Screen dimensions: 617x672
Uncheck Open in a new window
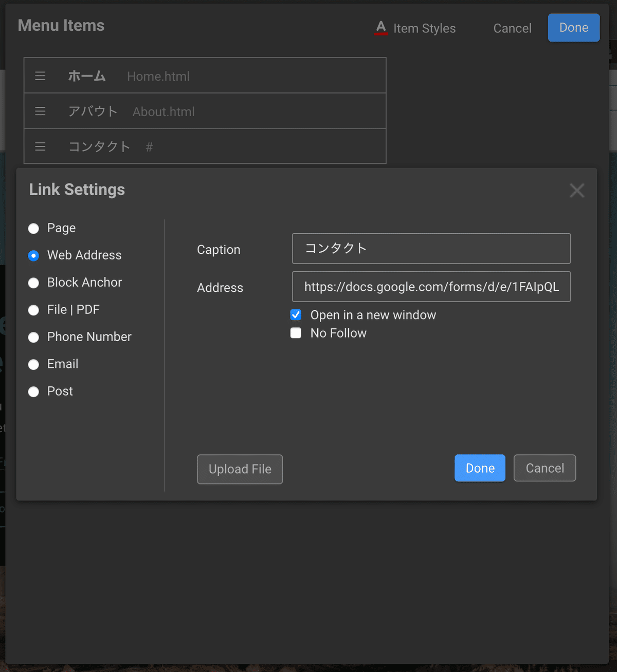(x=296, y=315)
